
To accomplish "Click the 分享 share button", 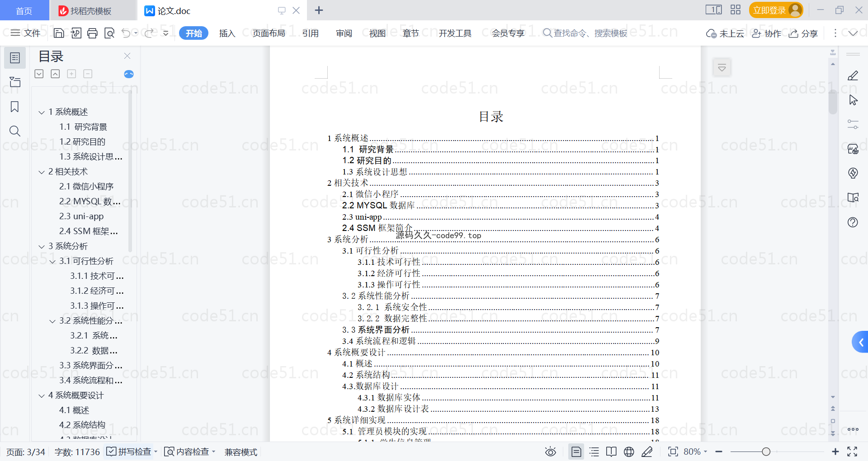I will pyautogui.click(x=803, y=33).
